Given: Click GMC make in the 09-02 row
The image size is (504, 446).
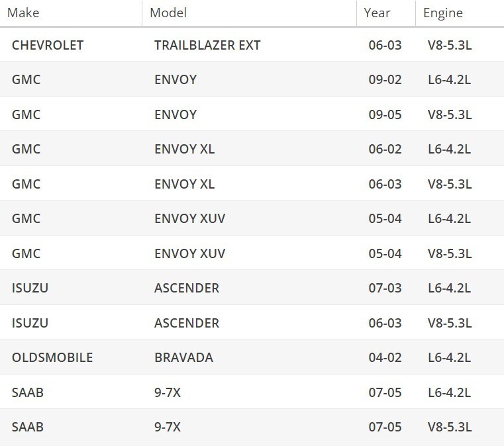Looking at the screenshot, I should pyautogui.click(x=26, y=79).
